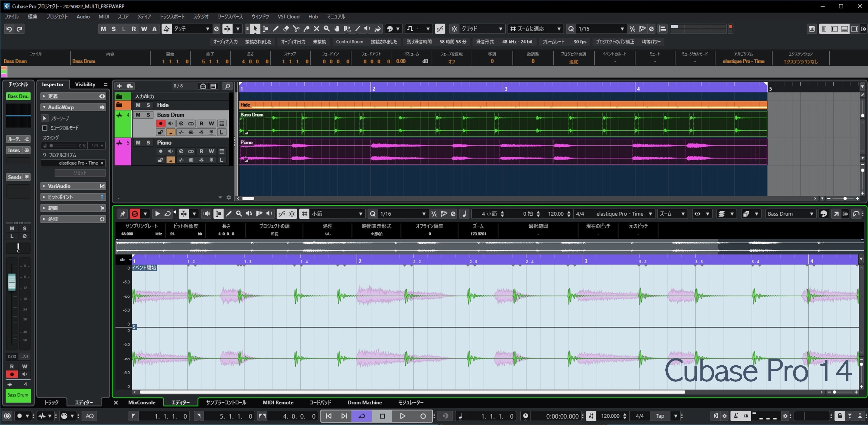Click the transport Play button
The image size is (868, 425).
point(402,416)
